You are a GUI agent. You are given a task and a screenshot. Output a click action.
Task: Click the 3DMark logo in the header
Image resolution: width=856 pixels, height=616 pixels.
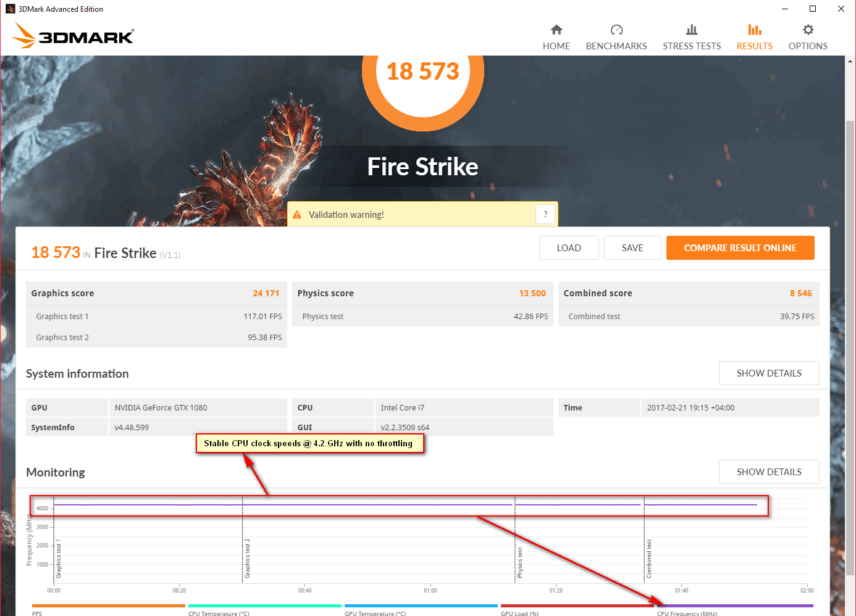coord(73,35)
